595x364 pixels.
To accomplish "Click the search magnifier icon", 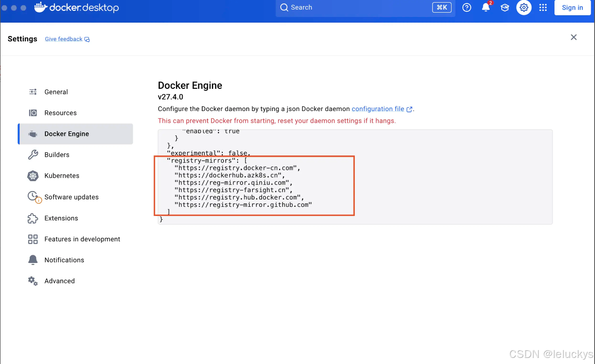I will point(284,7).
